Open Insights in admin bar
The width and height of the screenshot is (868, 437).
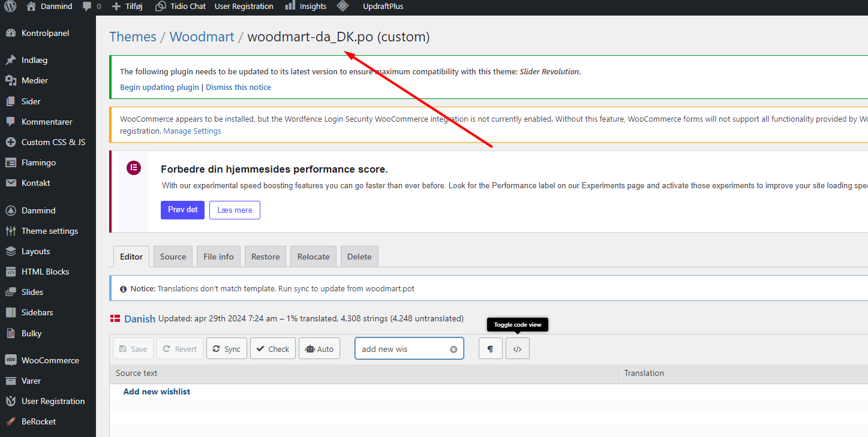pos(306,7)
